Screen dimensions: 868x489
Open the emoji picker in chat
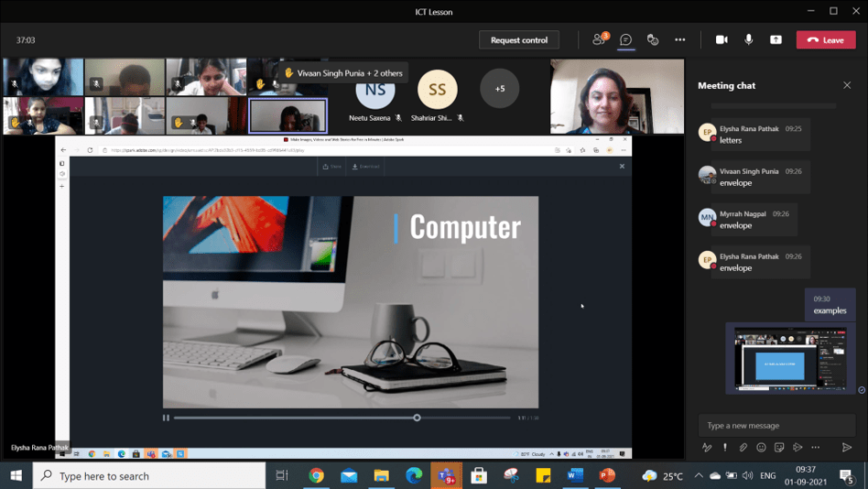coord(761,447)
